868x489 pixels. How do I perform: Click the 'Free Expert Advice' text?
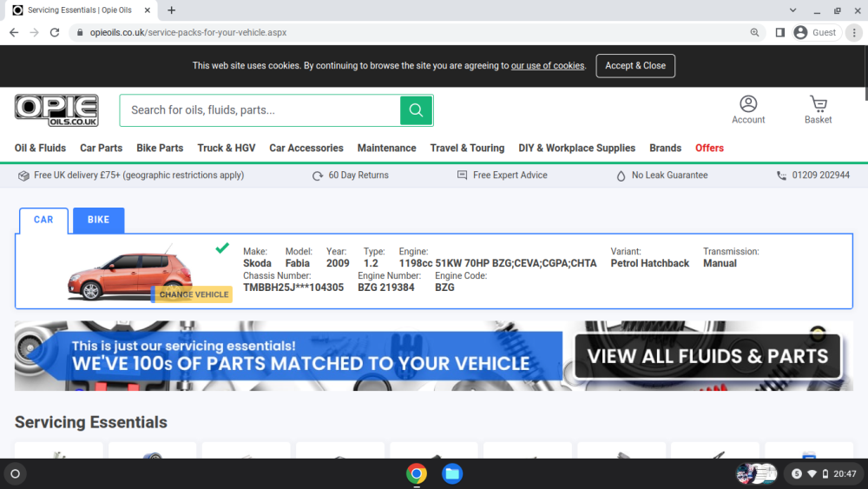[510, 175]
